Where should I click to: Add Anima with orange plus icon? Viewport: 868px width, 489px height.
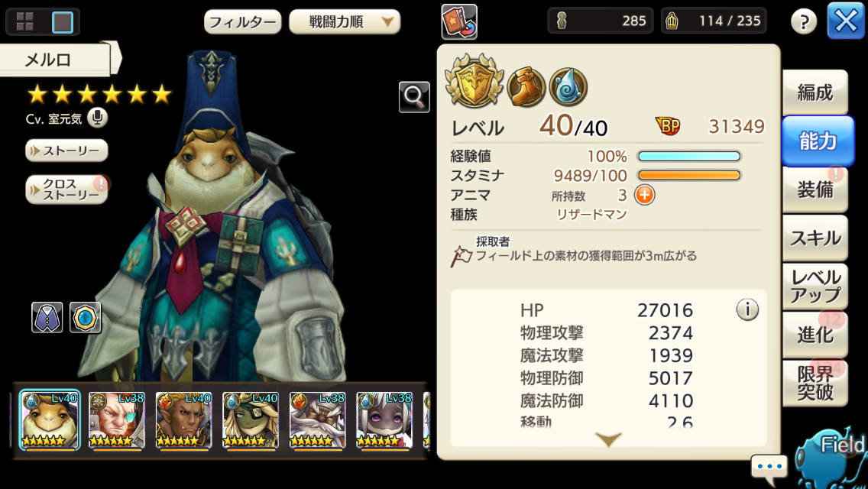coord(644,195)
